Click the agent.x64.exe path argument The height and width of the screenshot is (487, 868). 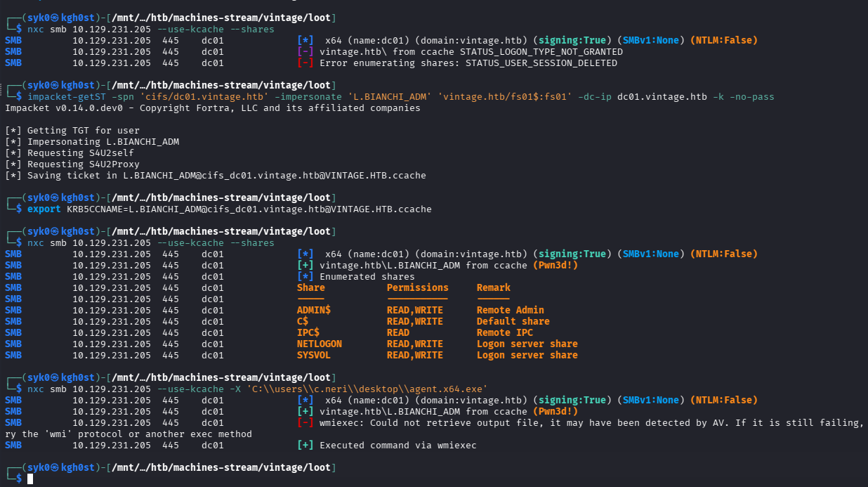[x=367, y=389]
